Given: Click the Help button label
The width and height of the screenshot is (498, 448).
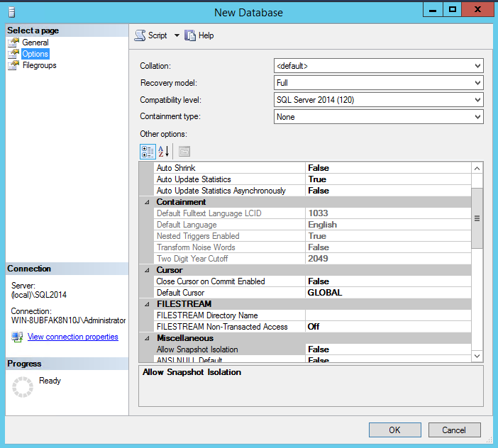Looking at the screenshot, I should pos(206,35).
